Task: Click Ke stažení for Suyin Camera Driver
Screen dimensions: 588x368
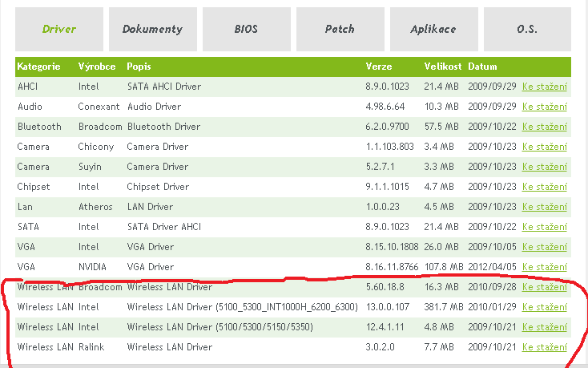Action: tap(544, 167)
